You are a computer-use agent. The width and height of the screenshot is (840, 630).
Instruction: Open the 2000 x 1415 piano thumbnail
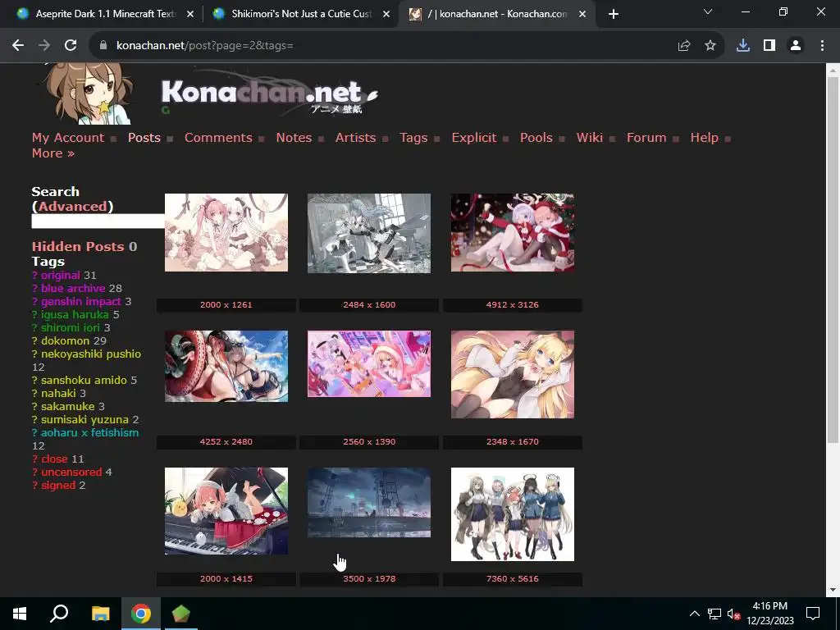point(226,510)
